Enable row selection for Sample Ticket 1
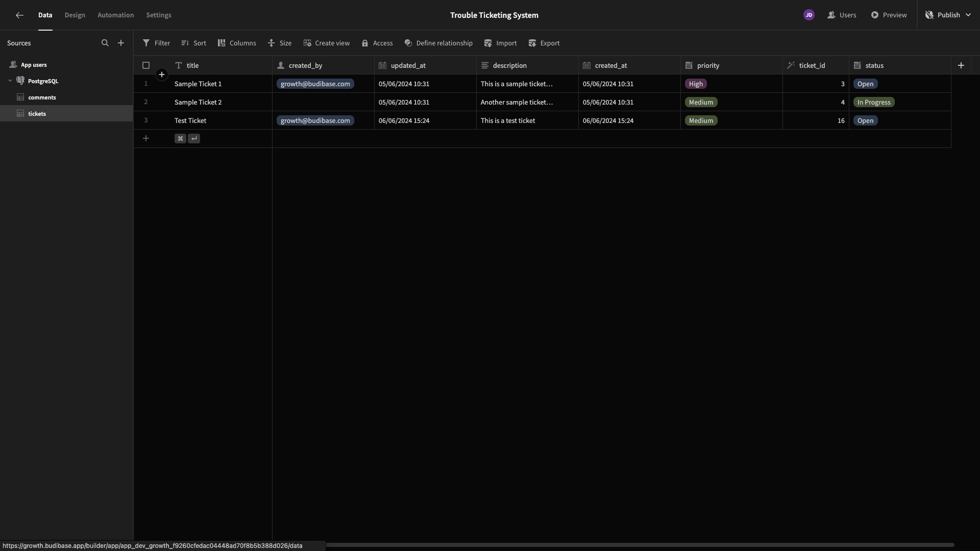Image resolution: width=980 pixels, height=551 pixels. coord(146,84)
